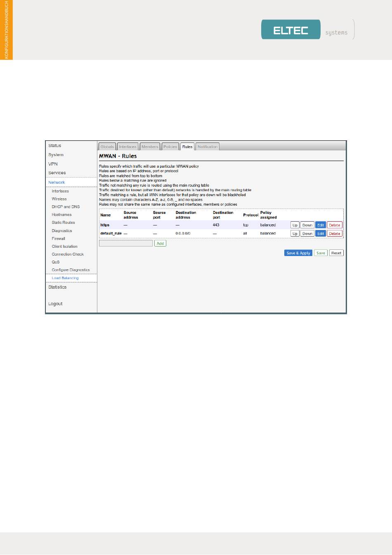The image size is (392, 555).
Task: Switch to the Interfaces tab
Action: click(128, 147)
